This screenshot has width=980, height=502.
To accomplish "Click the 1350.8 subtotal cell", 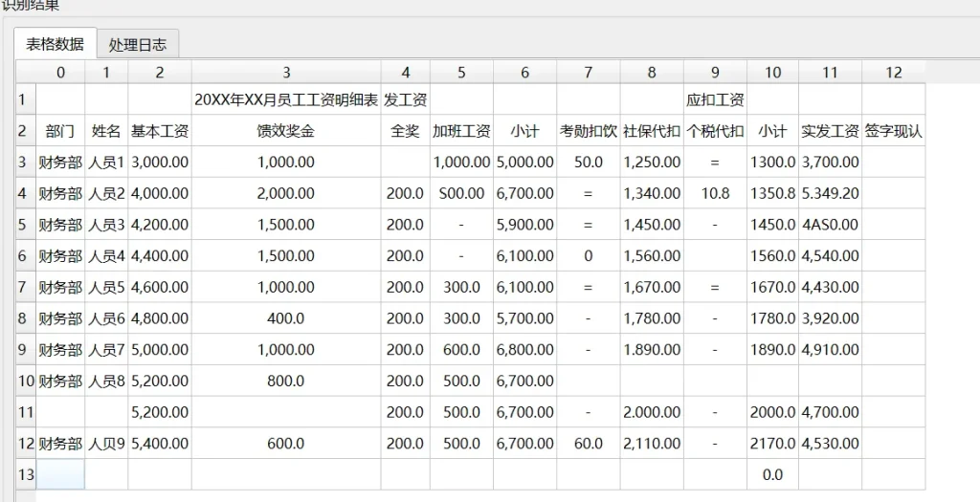I will pos(772,193).
